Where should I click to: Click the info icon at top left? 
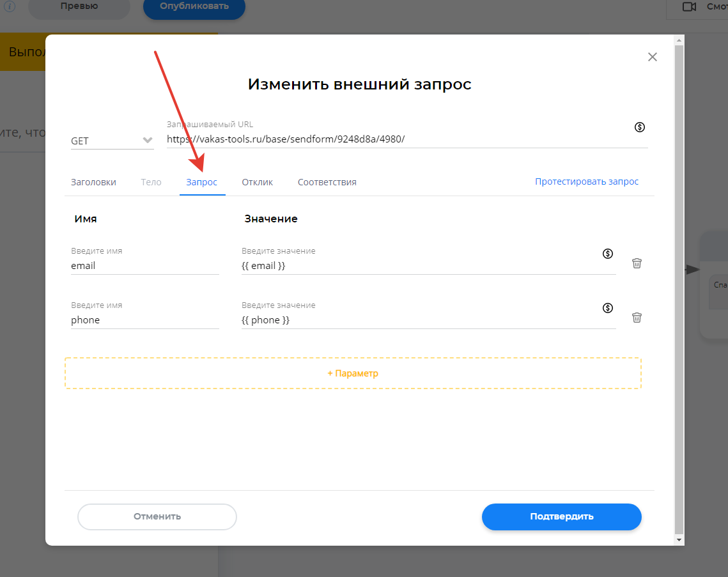point(10,6)
